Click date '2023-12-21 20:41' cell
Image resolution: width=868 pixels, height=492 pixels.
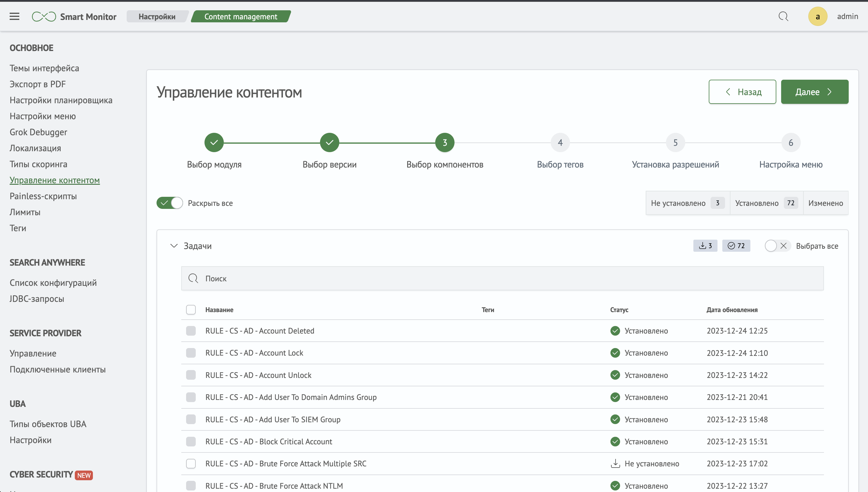coord(737,397)
